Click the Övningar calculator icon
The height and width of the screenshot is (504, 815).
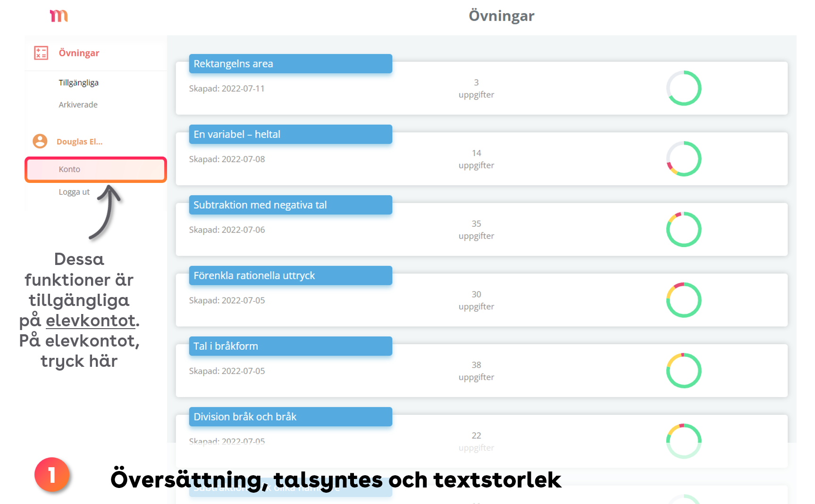tap(41, 53)
